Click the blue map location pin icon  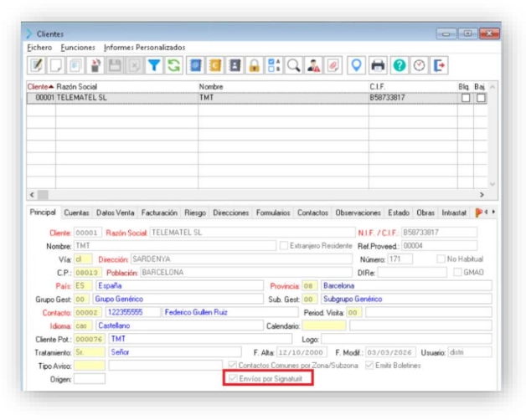pos(356,65)
